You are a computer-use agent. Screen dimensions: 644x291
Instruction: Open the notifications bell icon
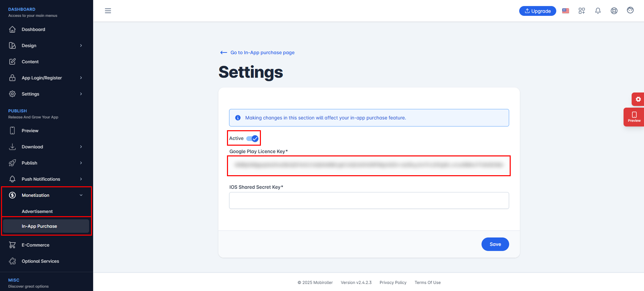(598, 11)
